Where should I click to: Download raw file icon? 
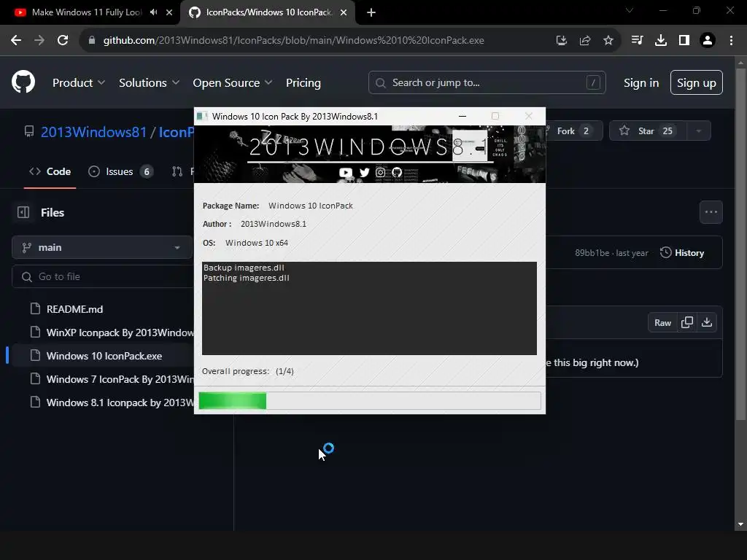707,322
